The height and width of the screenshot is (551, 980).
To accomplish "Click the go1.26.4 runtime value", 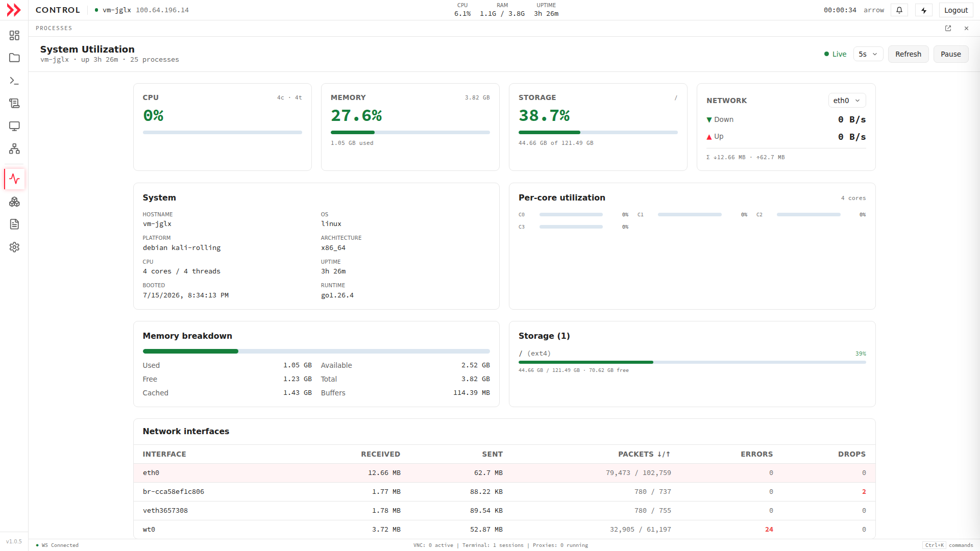I will coord(337,295).
